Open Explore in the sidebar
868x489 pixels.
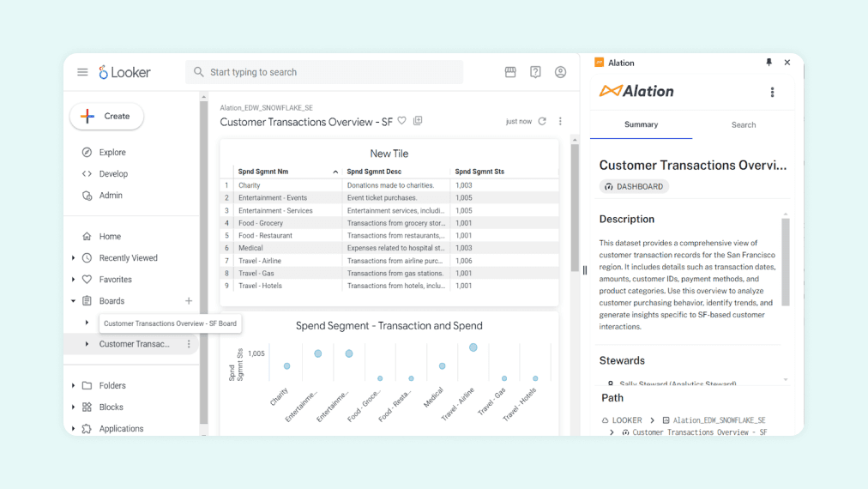(112, 153)
